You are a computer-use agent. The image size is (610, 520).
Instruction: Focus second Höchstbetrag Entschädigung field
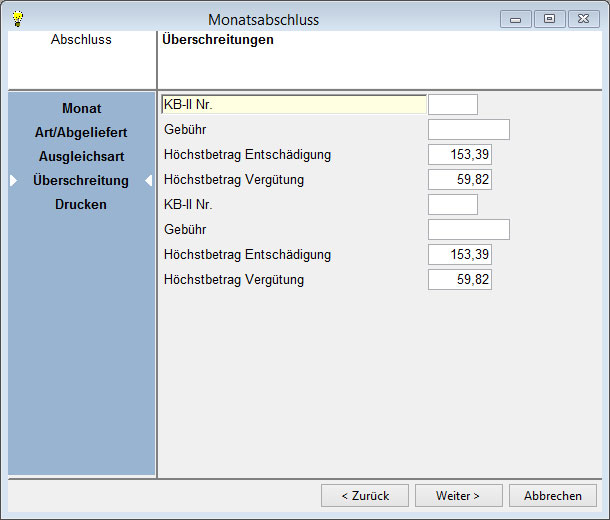459,254
